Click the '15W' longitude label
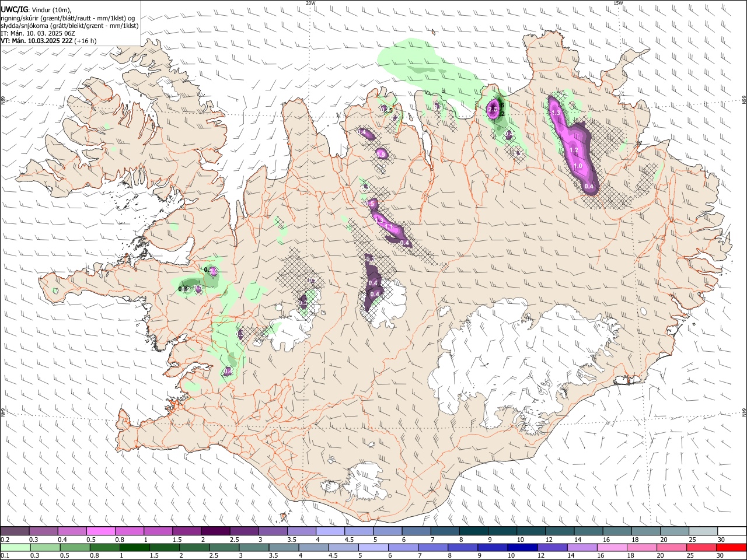Image resolution: width=747 pixels, height=560 pixels. [618, 2]
